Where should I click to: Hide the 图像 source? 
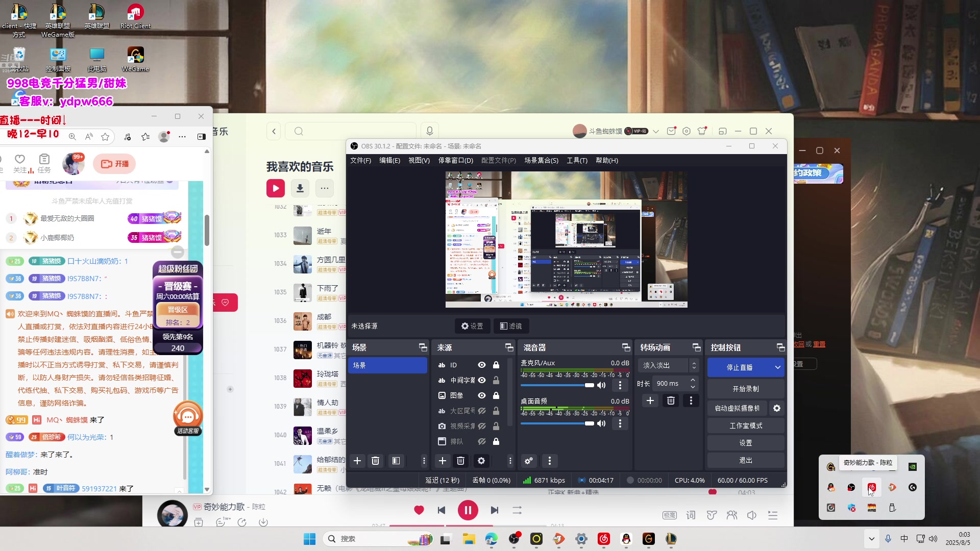pyautogui.click(x=481, y=396)
